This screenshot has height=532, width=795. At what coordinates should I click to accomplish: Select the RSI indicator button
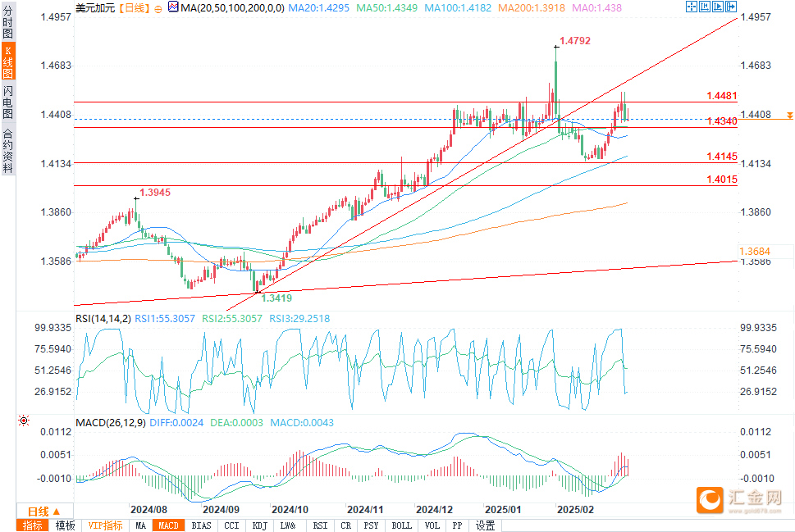pos(321,525)
